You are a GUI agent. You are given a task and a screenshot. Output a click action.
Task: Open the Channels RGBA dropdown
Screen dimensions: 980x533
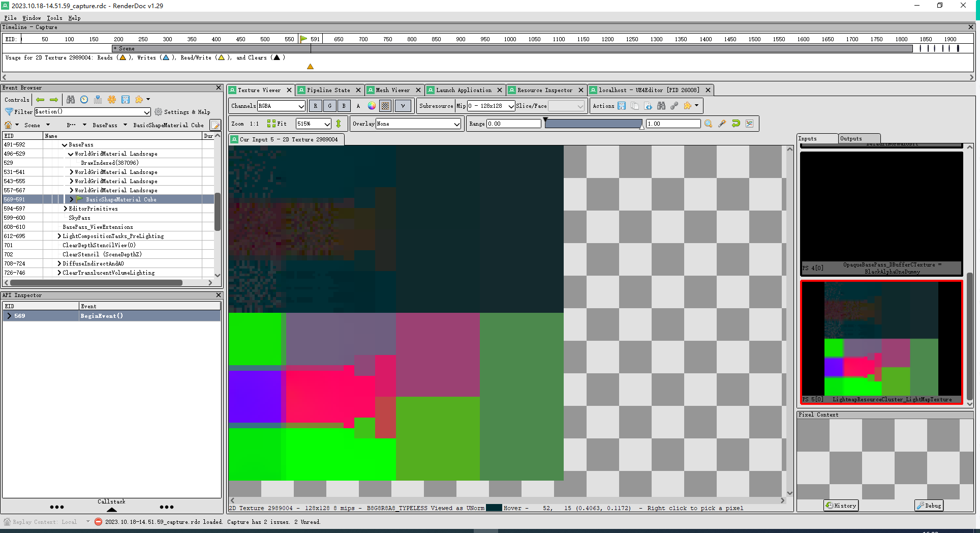coord(282,106)
